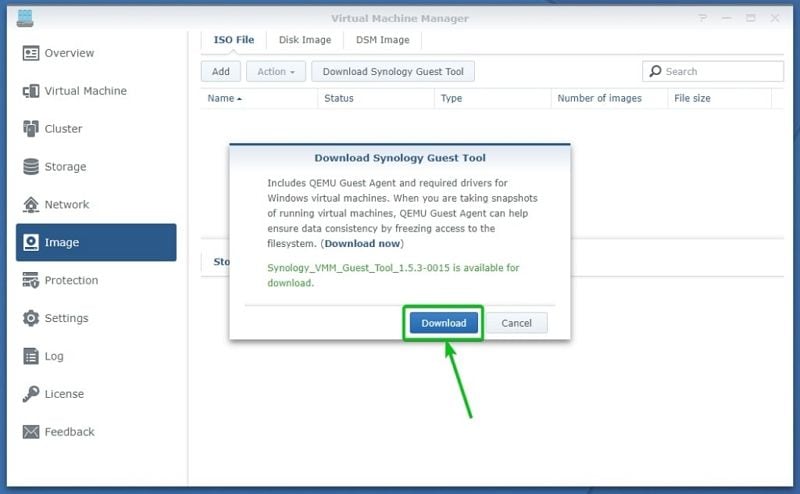Click the help question mark icon
Image resolution: width=800 pixels, height=494 pixels.
tap(703, 18)
